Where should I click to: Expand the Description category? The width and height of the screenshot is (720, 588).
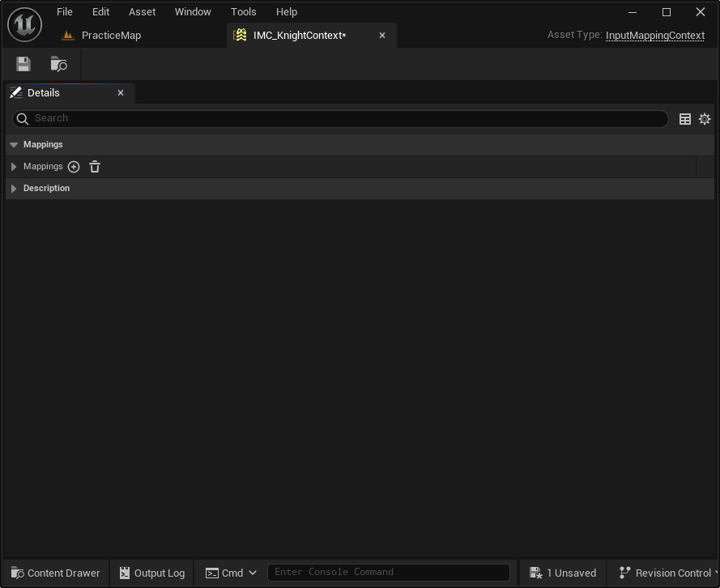point(14,188)
